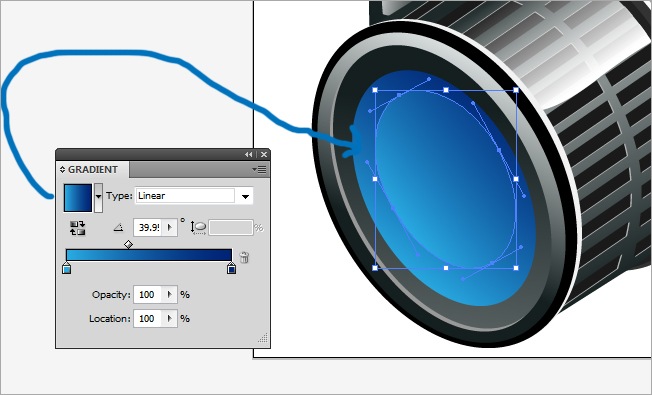The height and width of the screenshot is (395, 652).
Task: Open the angle value popup arrow
Action: point(170,227)
